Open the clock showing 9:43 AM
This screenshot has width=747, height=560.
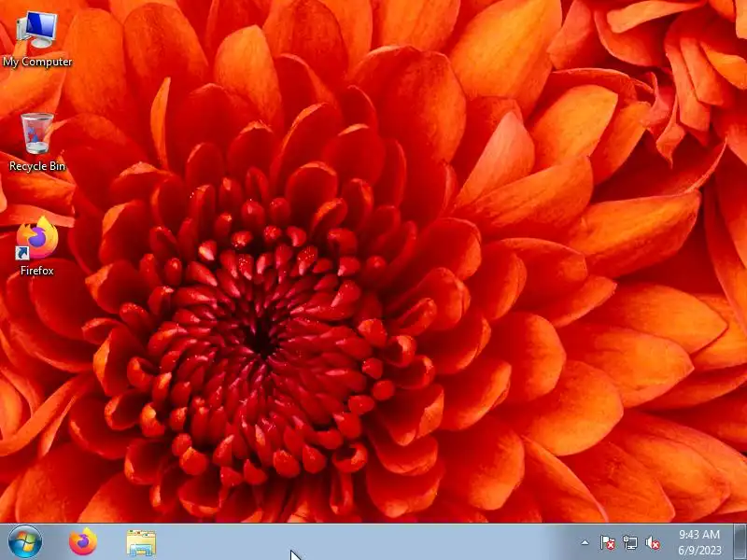pos(699,542)
